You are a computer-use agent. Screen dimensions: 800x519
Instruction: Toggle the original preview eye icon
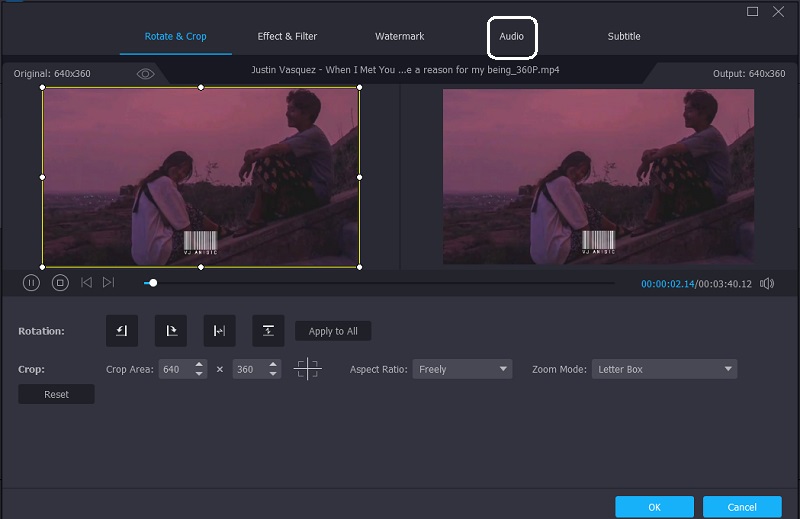coord(145,74)
